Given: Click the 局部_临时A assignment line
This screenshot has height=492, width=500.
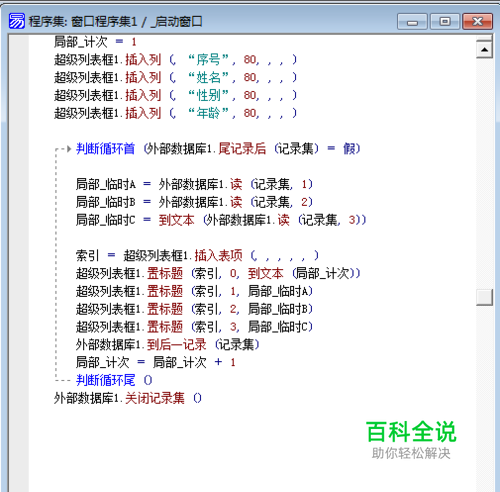Looking at the screenshot, I should 194,184.
